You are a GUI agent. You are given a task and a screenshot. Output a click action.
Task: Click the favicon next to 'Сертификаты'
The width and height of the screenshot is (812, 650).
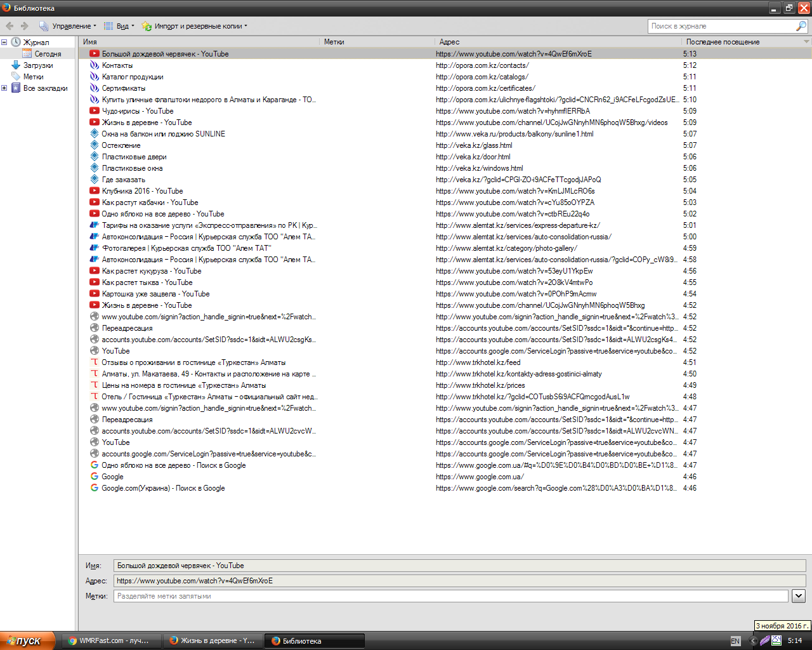(x=95, y=88)
